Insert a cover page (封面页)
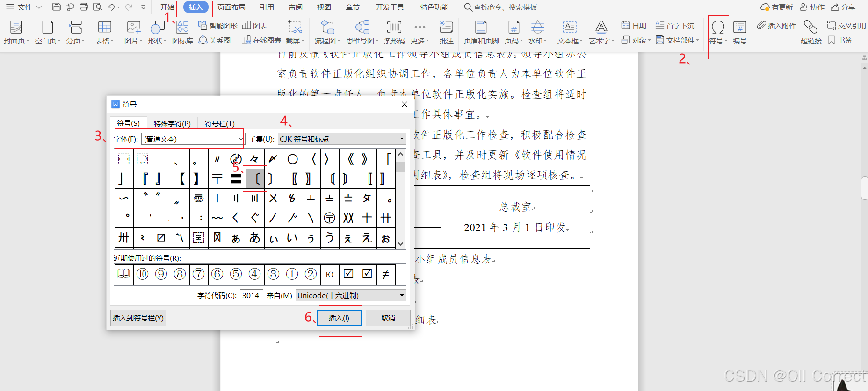The height and width of the screenshot is (391, 868). 16,32
